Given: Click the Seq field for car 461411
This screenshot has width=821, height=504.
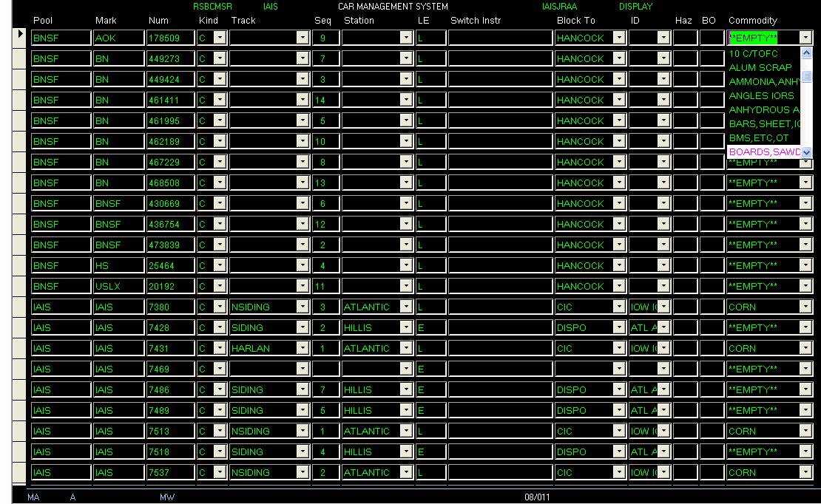Looking at the screenshot, I should tap(325, 100).
